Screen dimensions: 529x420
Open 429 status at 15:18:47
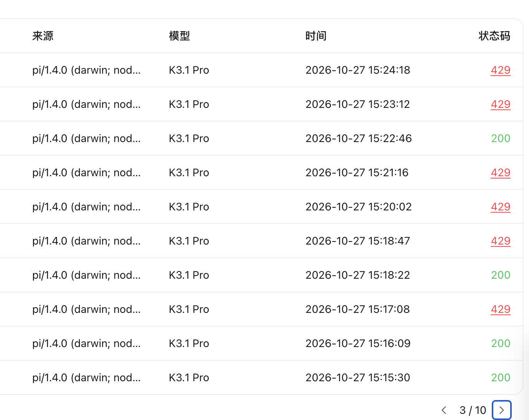pos(501,241)
